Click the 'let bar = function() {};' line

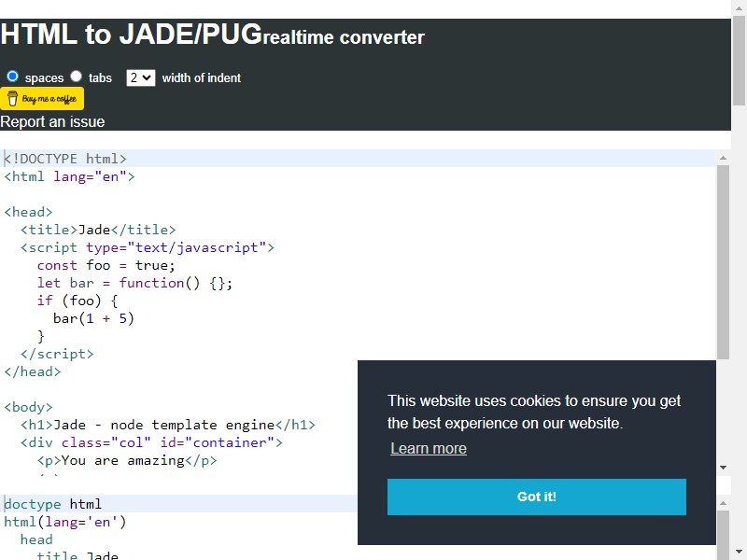(134, 283)
